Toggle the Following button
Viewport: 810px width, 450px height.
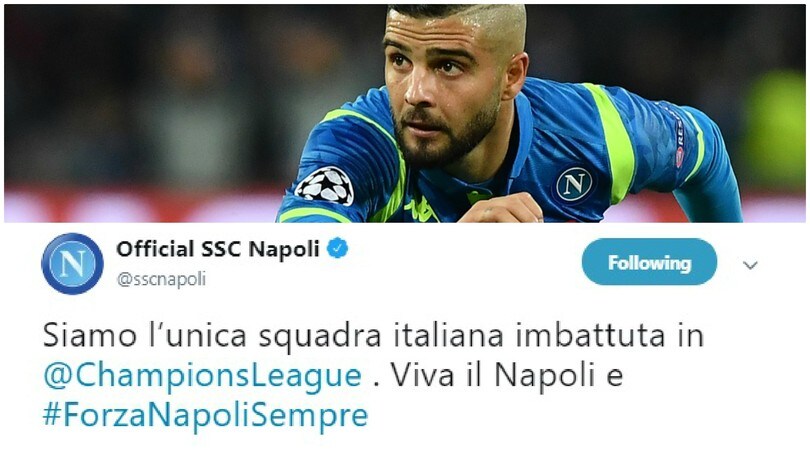click(x=649, y=262)
